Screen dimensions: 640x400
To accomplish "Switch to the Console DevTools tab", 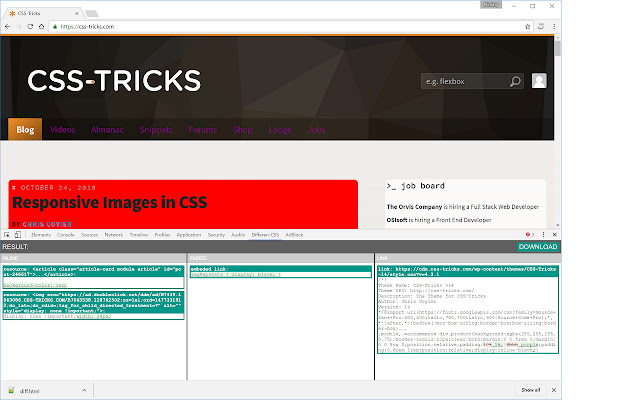I will click(x=66, y=235).
